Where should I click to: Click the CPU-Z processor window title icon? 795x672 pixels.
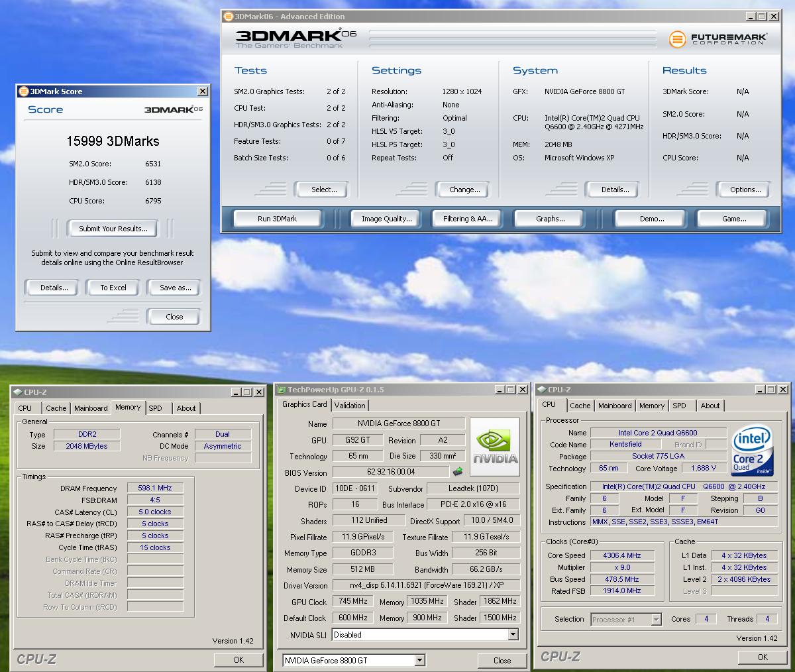point(542,390)
